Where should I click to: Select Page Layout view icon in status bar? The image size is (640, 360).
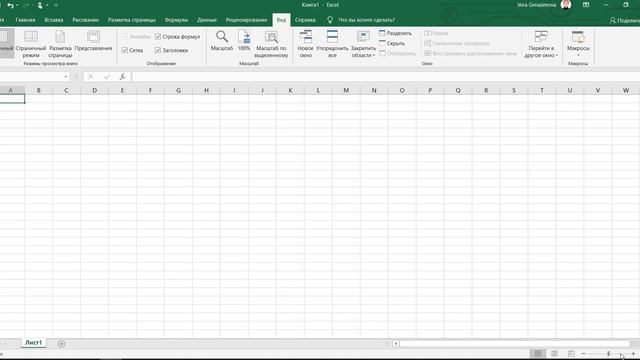click(x=554, y=353)
